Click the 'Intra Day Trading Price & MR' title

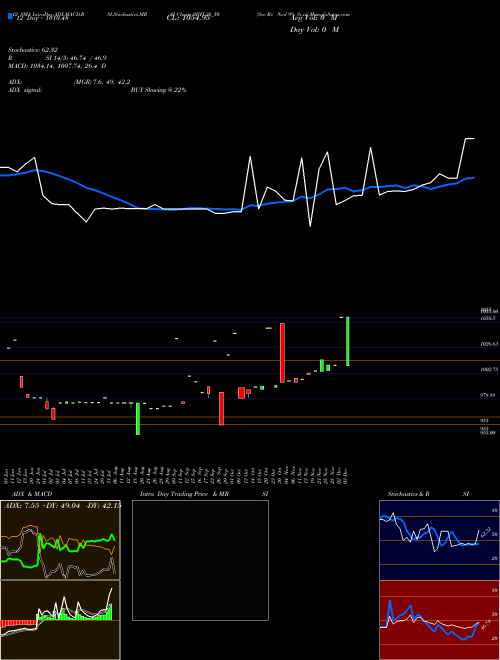pos(184,494)
